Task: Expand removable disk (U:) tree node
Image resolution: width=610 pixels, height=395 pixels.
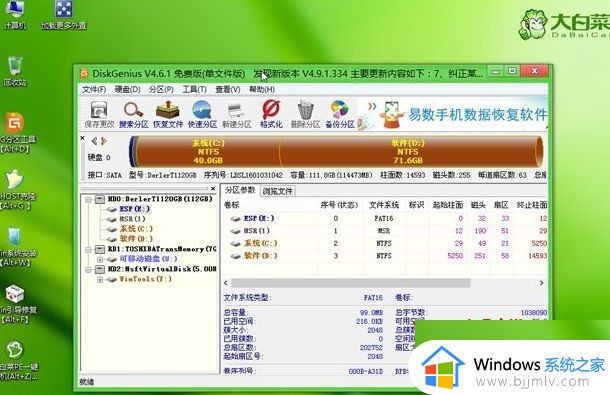Action: click(x=100, y=259)
